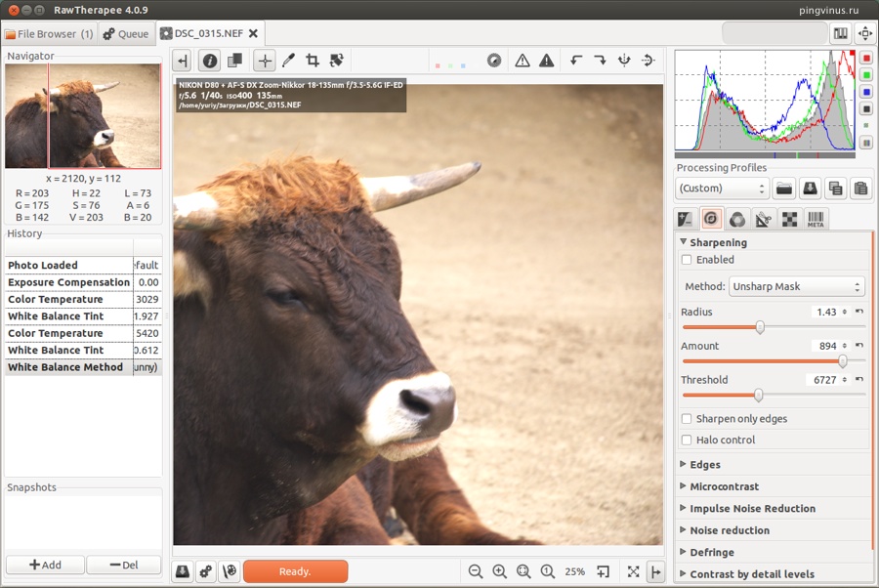Screen dimensions: 879x588
Task: Open the Unsharp Mask method dropdown
Action: point(797,287)
